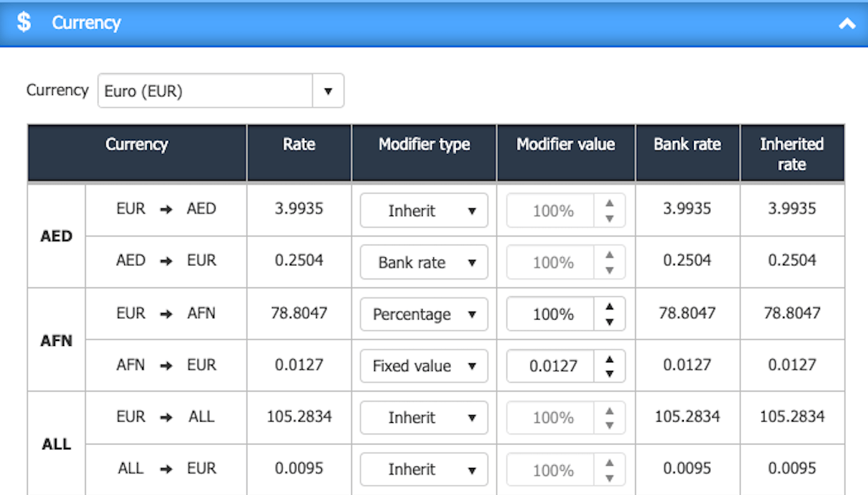Click the Modifier value column header
This screenshot has width=868, height=495.
[x=566, y=153]
